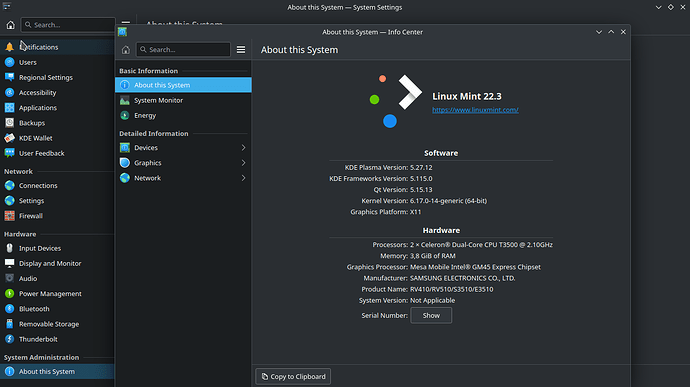Screen dimensions: 690x387
Task: Select About this System in Info Center
Action: tap(183, 85)
